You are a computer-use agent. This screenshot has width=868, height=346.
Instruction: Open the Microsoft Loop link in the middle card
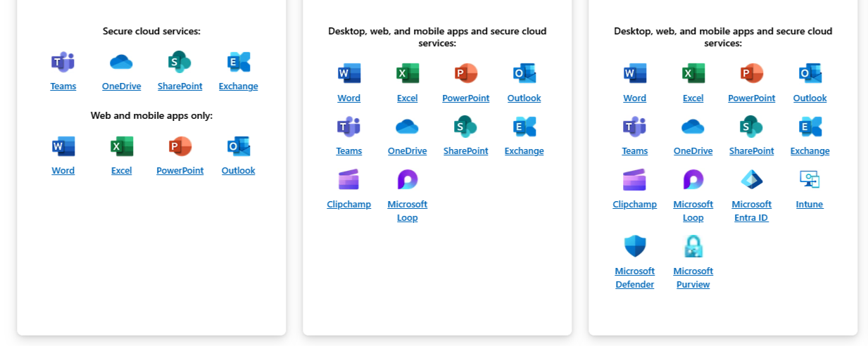coord(408,211)
